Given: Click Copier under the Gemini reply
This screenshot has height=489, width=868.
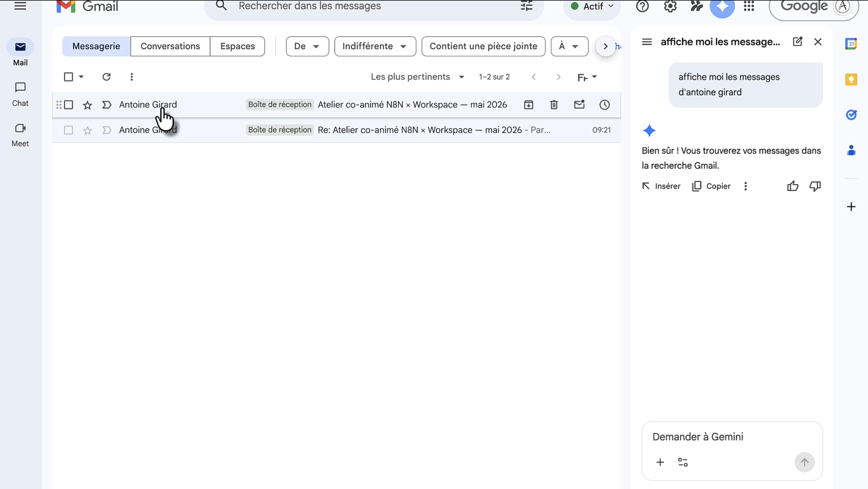Looking at the screenshot, I should 711,186.
